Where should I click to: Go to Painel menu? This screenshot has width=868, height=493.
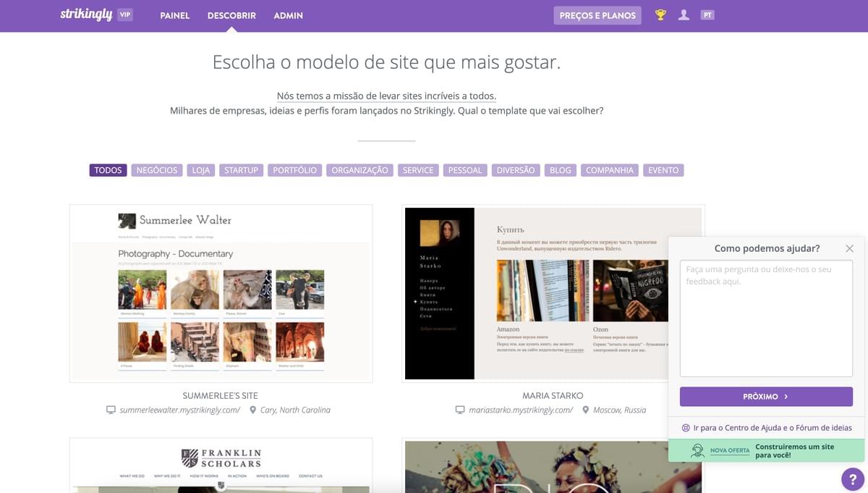(x=175, y=15)
